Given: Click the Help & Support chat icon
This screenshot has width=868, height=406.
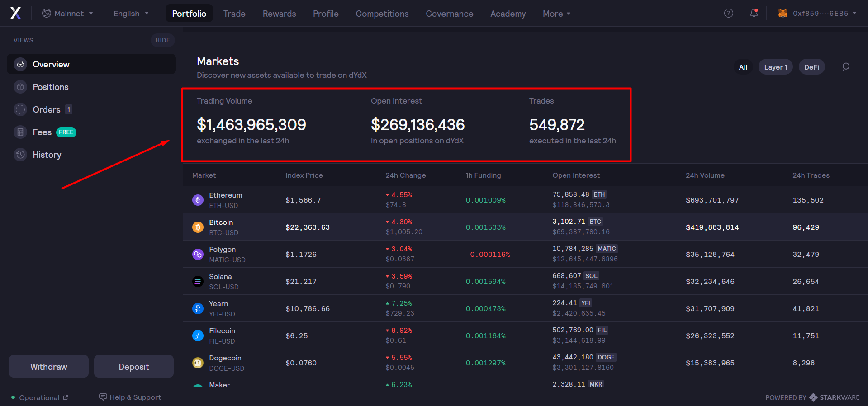Looking at the screenshot, I should [x=103, y=397].
